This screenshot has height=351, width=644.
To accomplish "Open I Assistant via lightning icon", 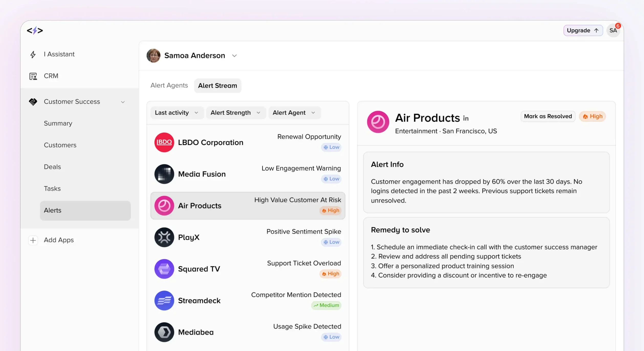I will point(33,55).
